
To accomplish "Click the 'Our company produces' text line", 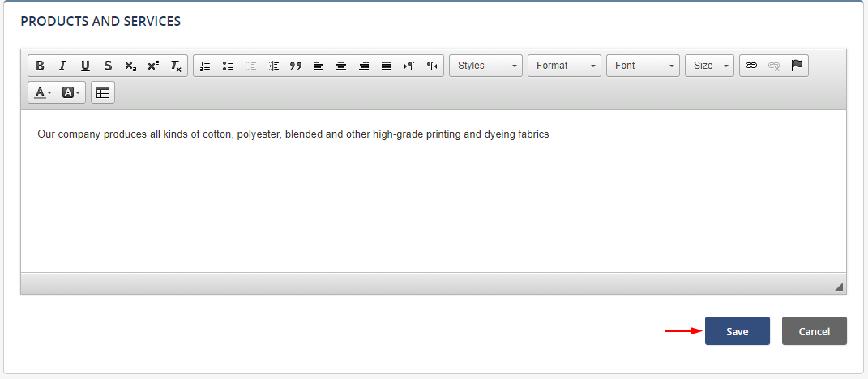I will pyautogui.click(x=293, y=134).
